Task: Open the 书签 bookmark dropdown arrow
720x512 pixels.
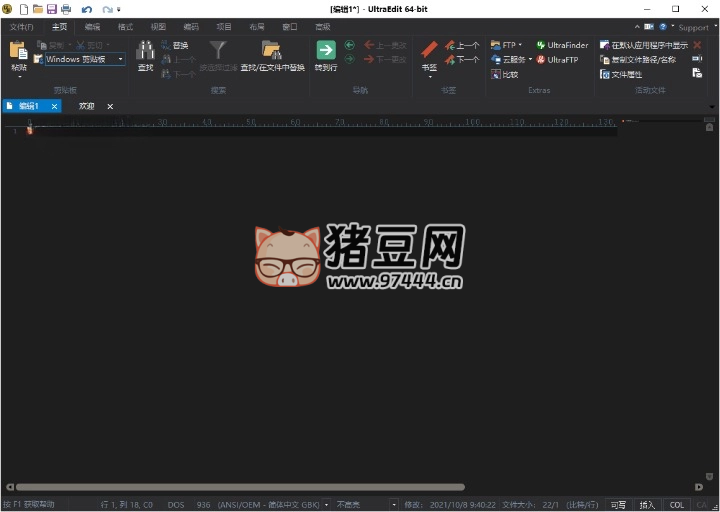Action: pyautogui.click(x=430, y=77)
